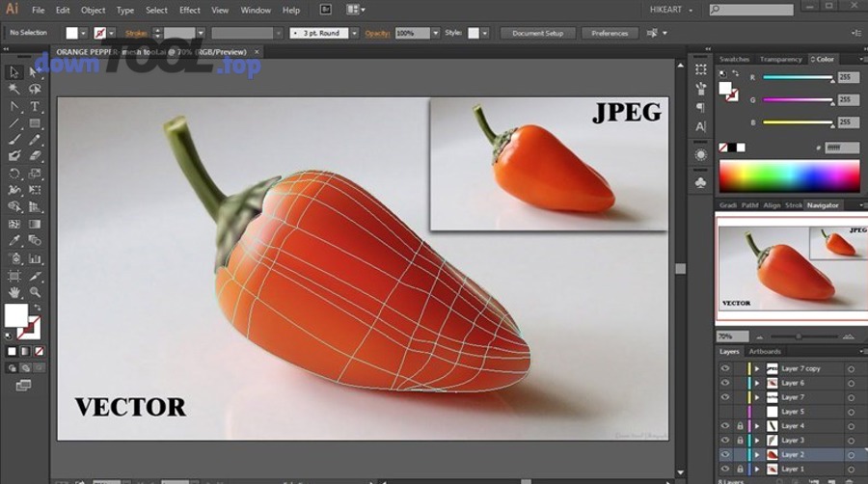Image resolution: width=868 pixels, height=484 pixels.
Task: Click the Document Setup button
Action: pos(537,33)
